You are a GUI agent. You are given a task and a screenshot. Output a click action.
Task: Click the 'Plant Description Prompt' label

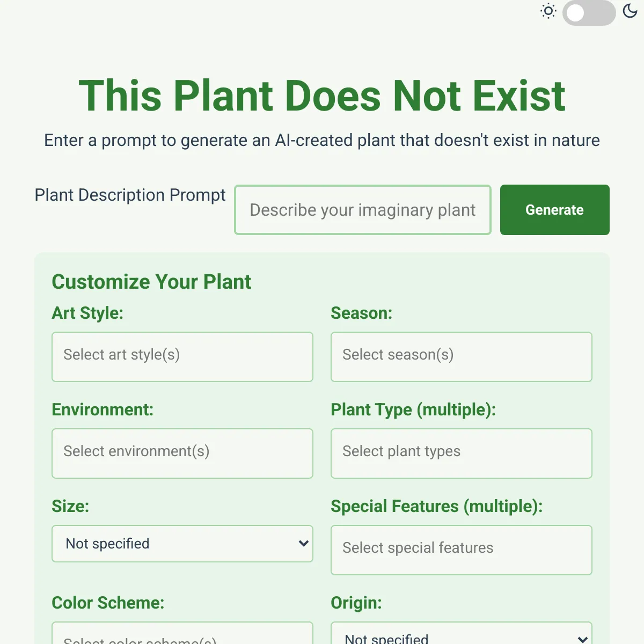130,195
